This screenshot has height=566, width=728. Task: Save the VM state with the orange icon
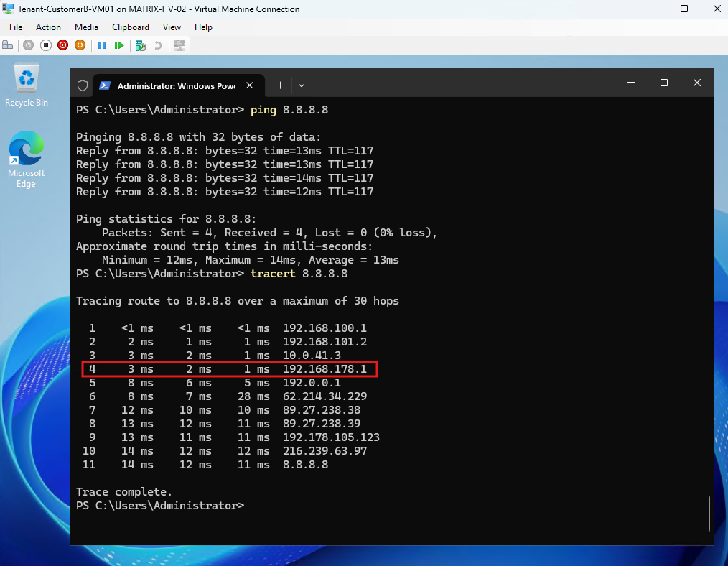(80, 45)
